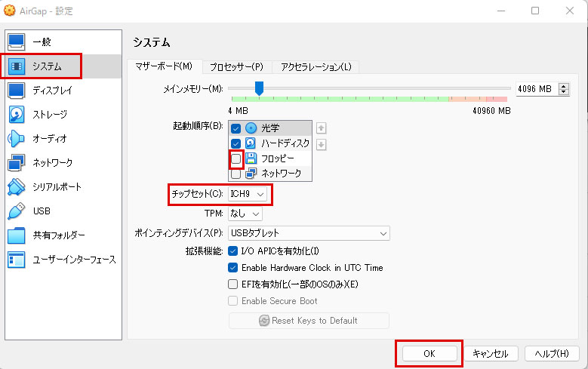Switch to the マザーボード(M) tab
Image resolution: width=588 pixels, height=369 pixels.
pos(164,66)
